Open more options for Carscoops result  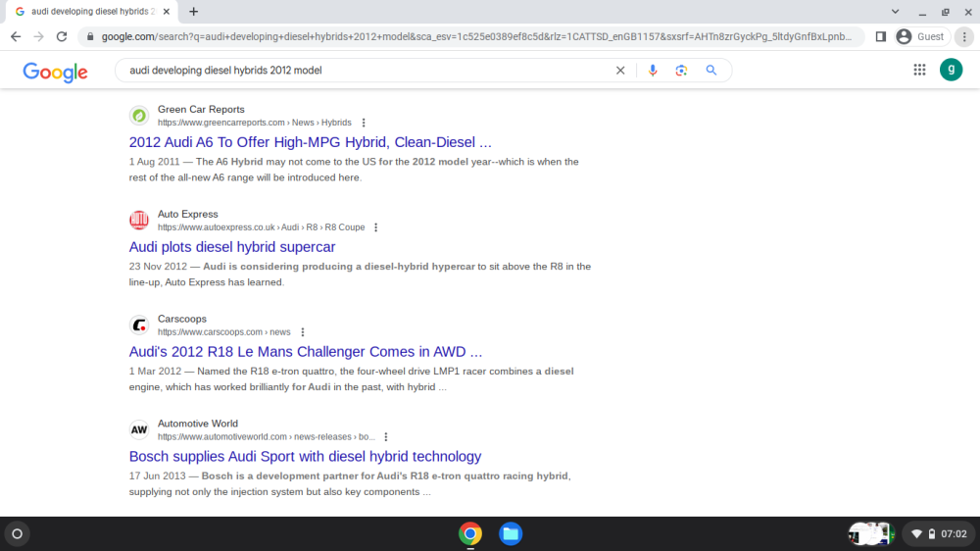(x=303, y=332)
